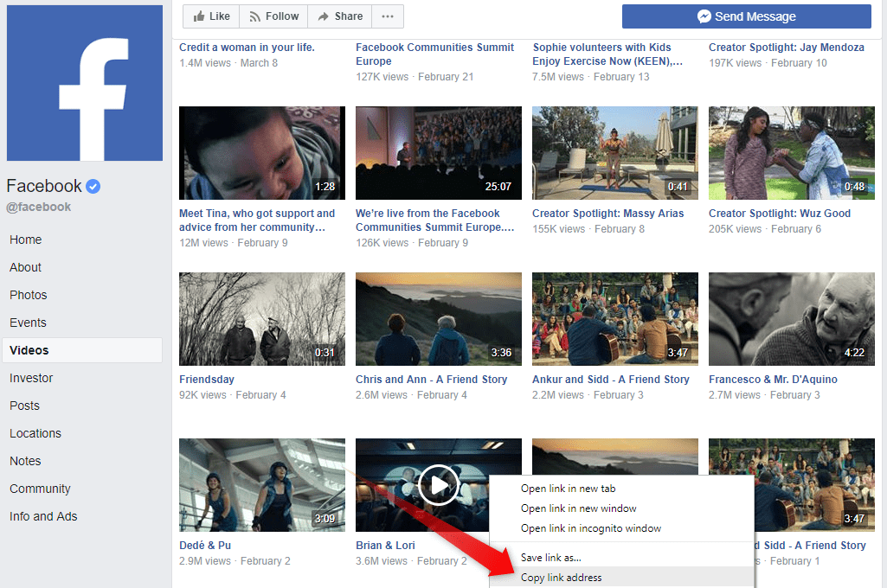Open the Photos section in sidebar
Screen dimensions: 887x588
click(29, 295)
